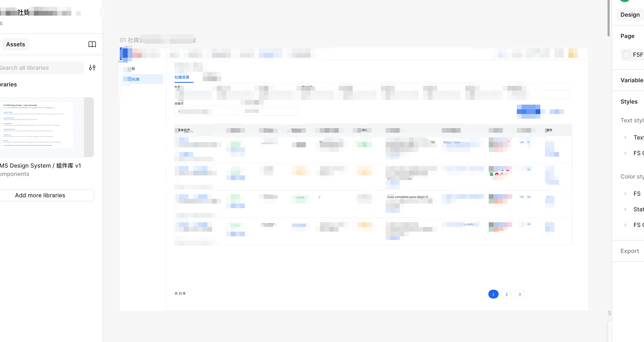Click the right panel vertical scrollbar

[609, 18]
